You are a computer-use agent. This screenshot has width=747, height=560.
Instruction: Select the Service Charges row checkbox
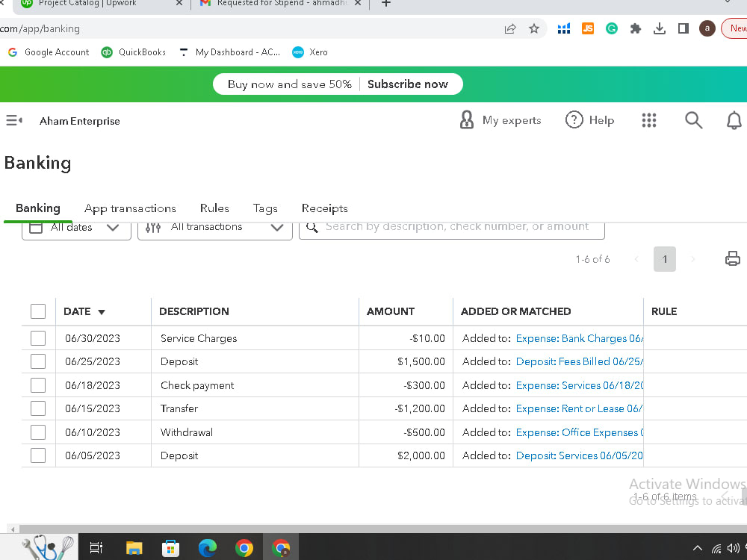pos(37,337)
